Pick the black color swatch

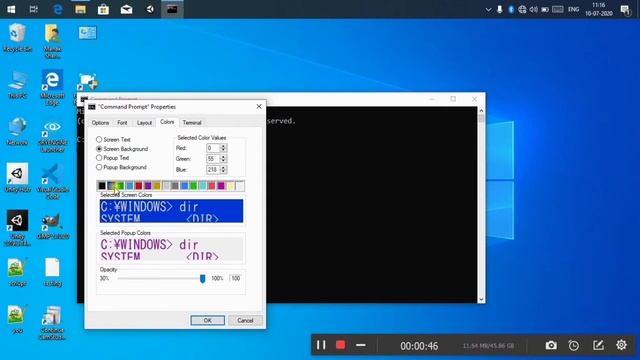coord(102,186)
